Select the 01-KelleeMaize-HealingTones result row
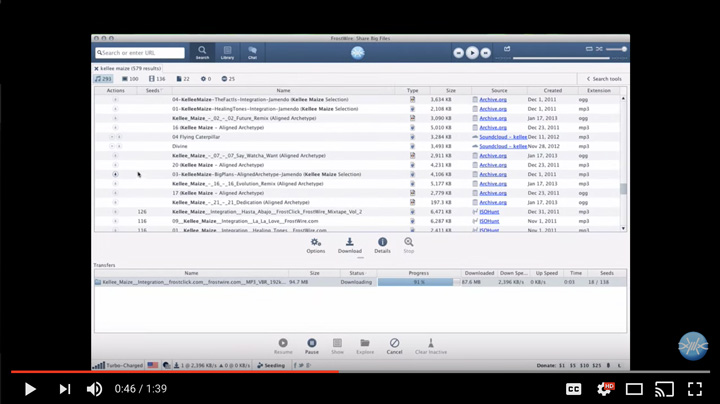 click(358, 109)
